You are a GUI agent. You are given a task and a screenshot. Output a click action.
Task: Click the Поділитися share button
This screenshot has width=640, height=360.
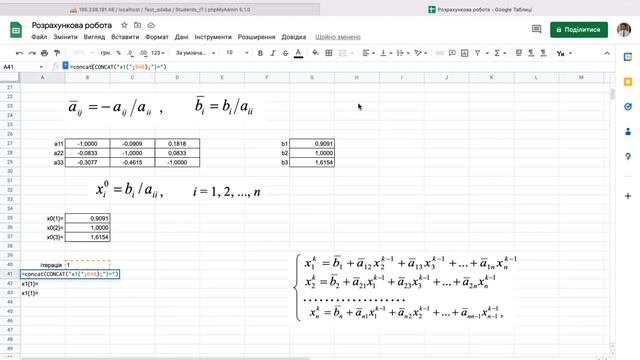pos(579,30)
